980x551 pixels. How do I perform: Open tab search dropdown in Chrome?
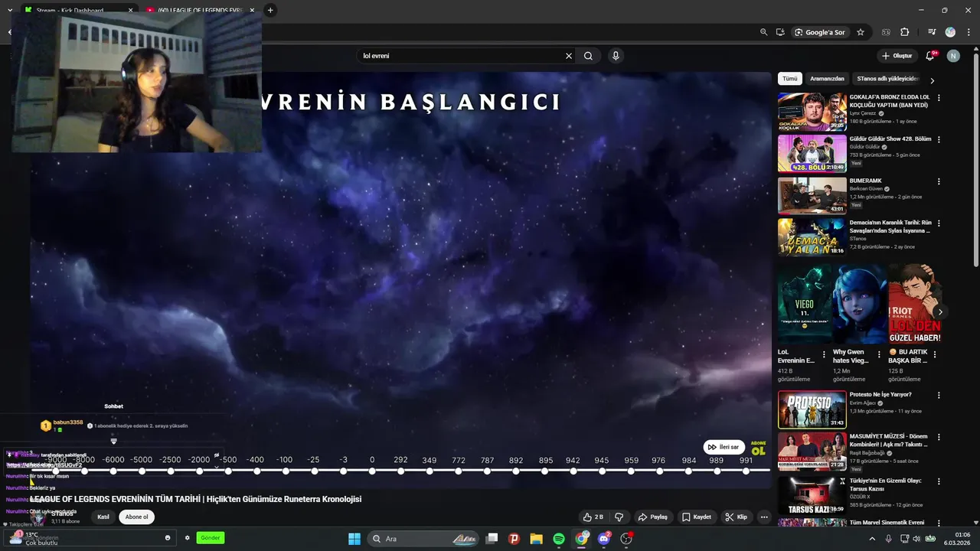pos(10,10)
